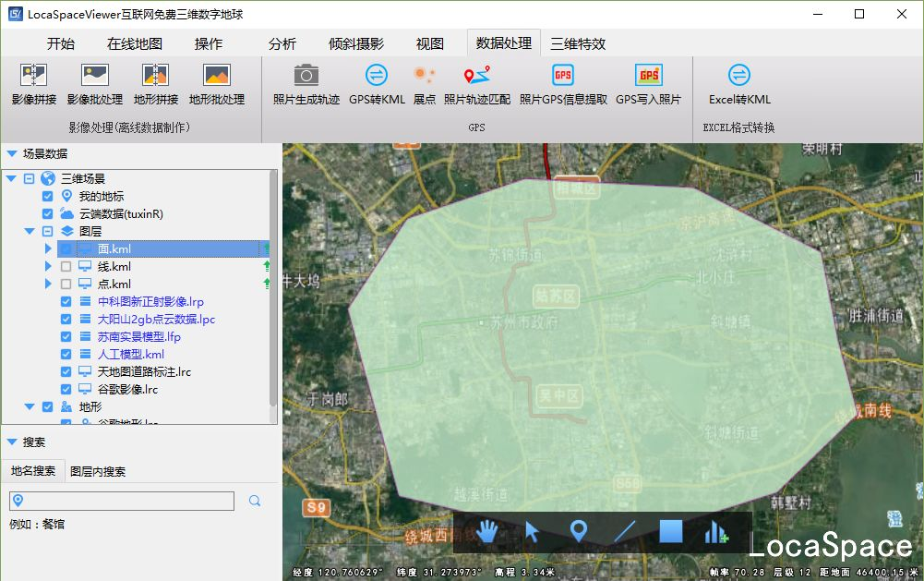Launch the 影像批处理 batch image tool

(95, 84)
